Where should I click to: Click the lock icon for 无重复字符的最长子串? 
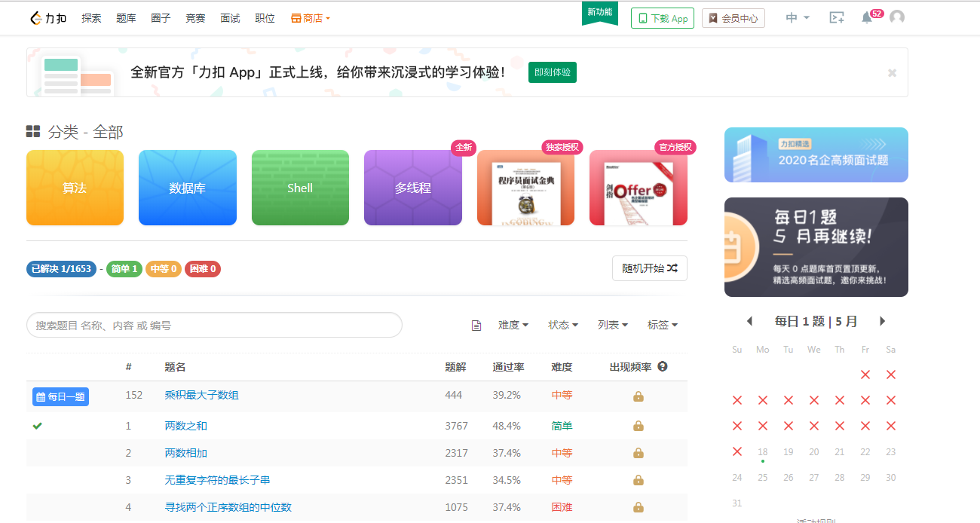coord(639,480)
